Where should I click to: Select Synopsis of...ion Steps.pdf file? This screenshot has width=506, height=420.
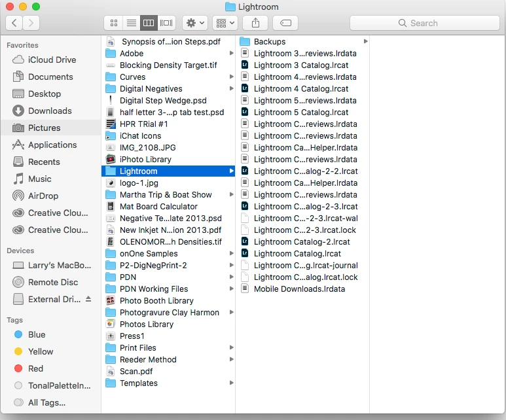click(x=168, y=41)
